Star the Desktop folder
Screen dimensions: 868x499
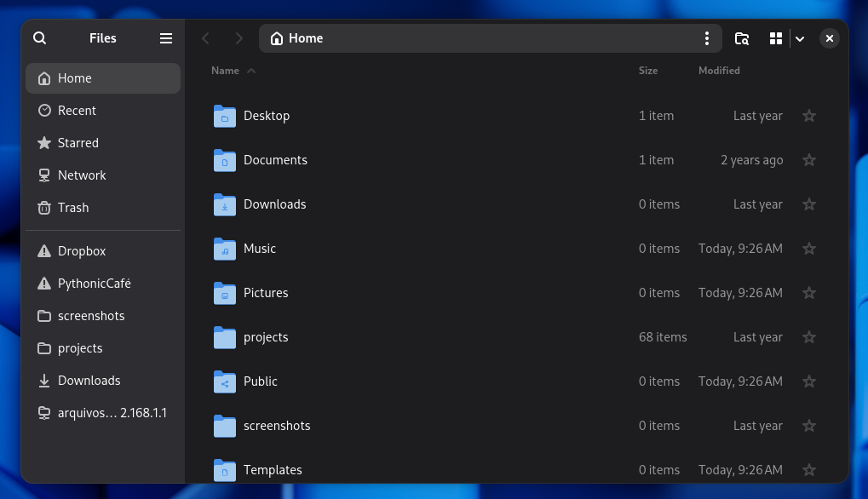click(x=809, y=116)
